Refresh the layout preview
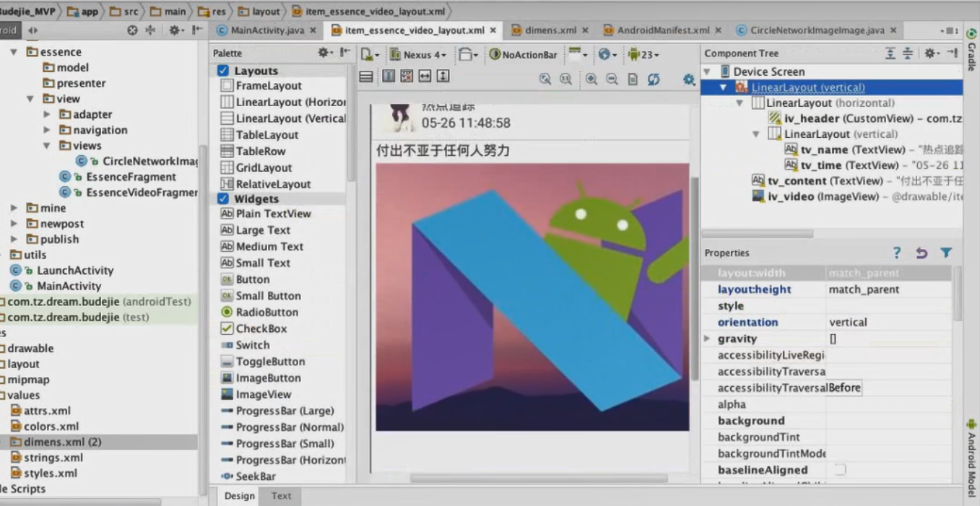This screenshot has width=980, height=506. [654, 79]
